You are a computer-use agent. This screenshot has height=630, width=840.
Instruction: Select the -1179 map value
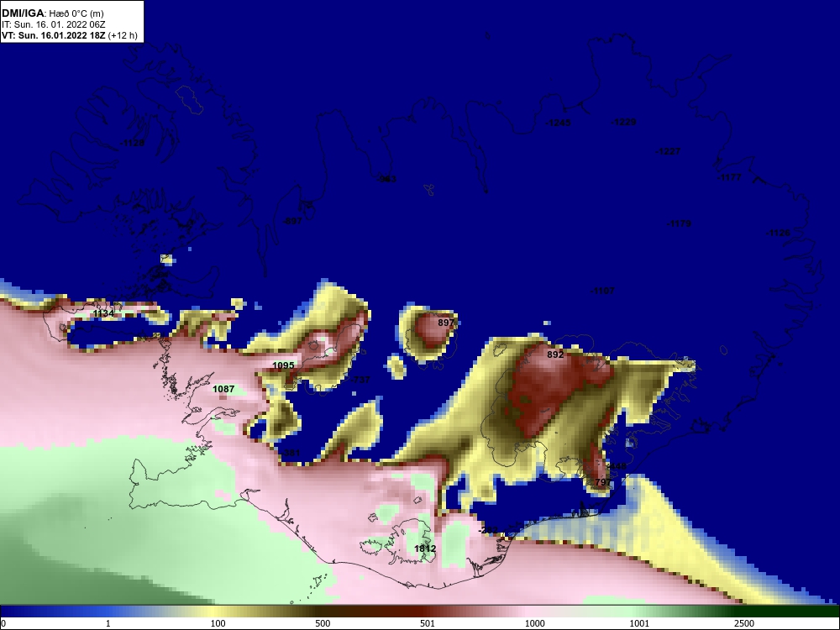point(680,223)
